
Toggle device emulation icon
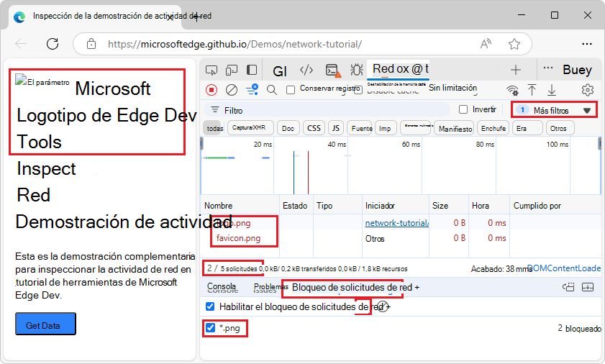[x=232, y=70]
